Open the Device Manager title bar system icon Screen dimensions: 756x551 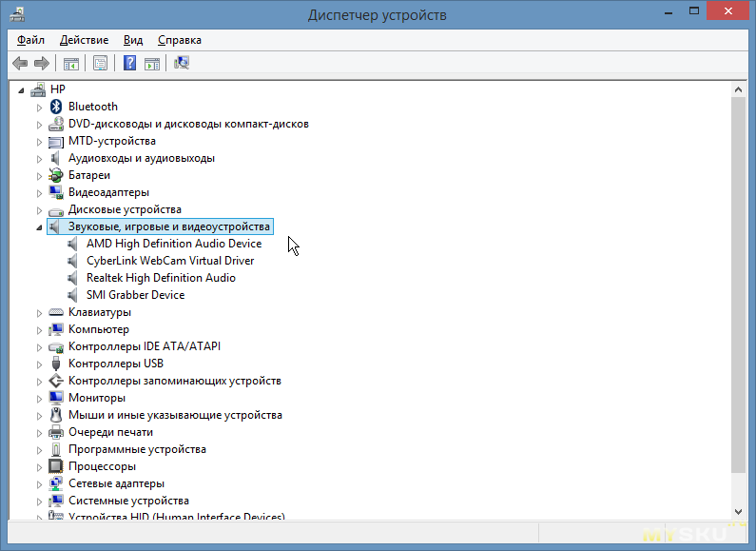coord(17,14)
